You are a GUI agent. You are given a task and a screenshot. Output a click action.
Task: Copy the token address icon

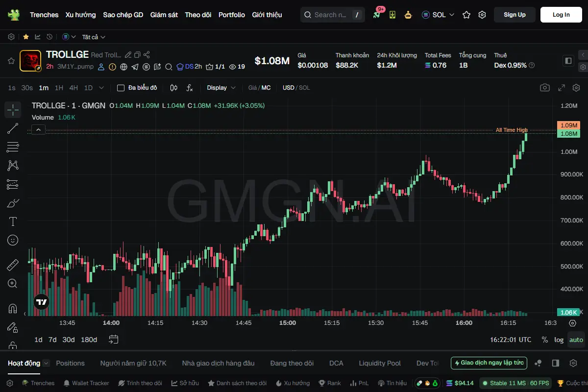click(137, 55)
